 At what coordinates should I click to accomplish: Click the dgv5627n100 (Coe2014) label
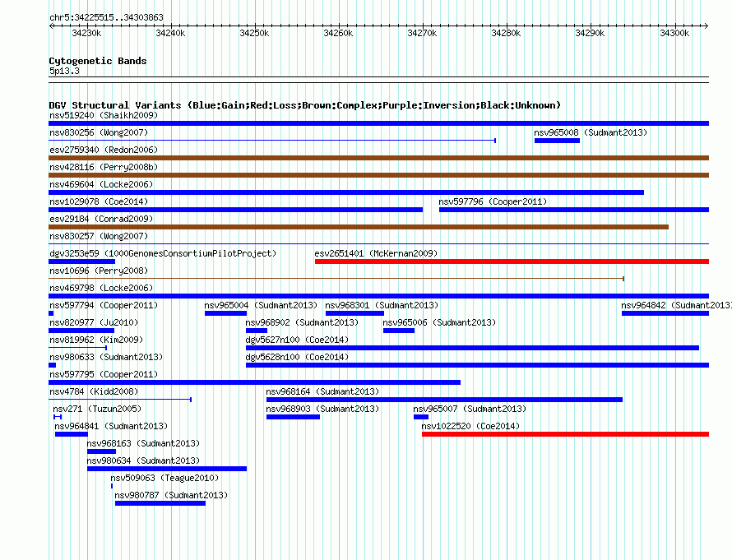297,340
